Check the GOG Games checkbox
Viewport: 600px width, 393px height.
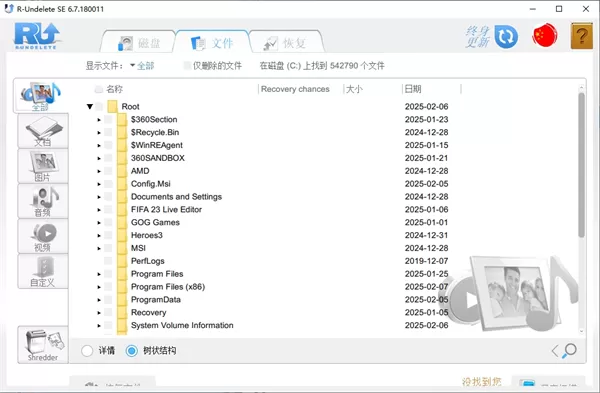click(x=108, y=223)
